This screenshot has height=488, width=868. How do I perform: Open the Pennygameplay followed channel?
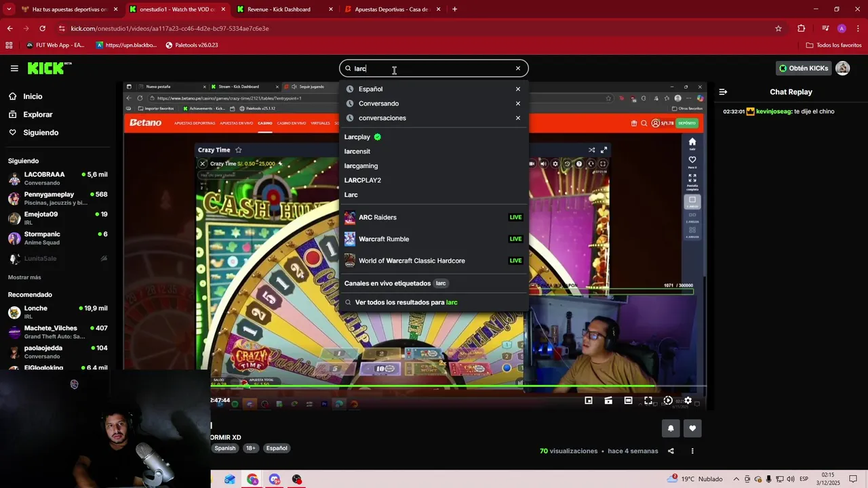click(58, 198)
